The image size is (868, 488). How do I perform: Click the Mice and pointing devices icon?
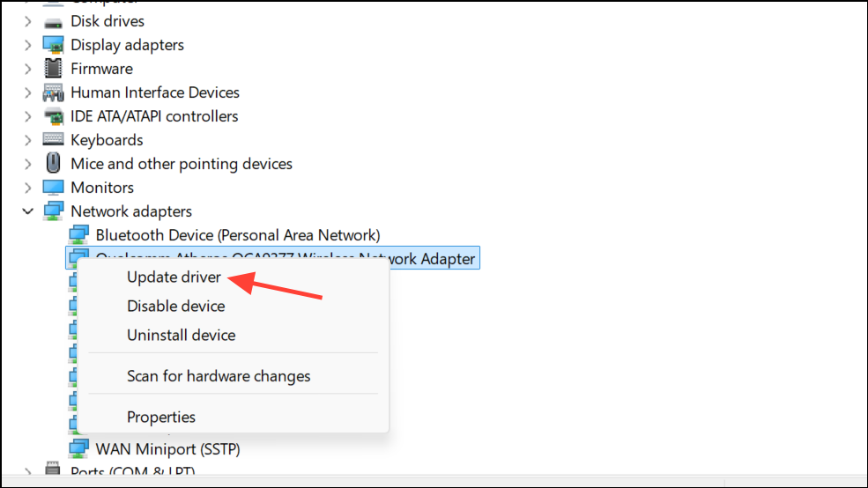[x=54, y=164]
